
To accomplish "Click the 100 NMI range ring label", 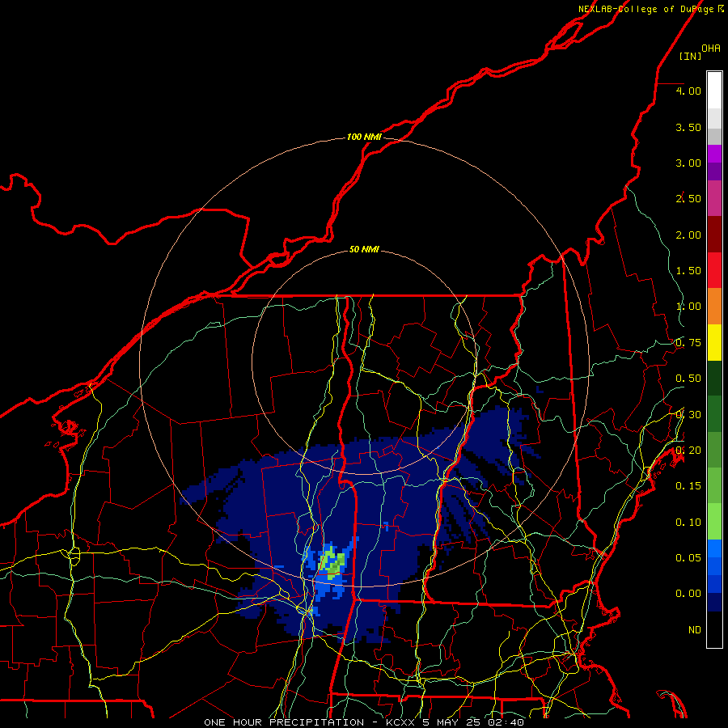I will 364,137.
